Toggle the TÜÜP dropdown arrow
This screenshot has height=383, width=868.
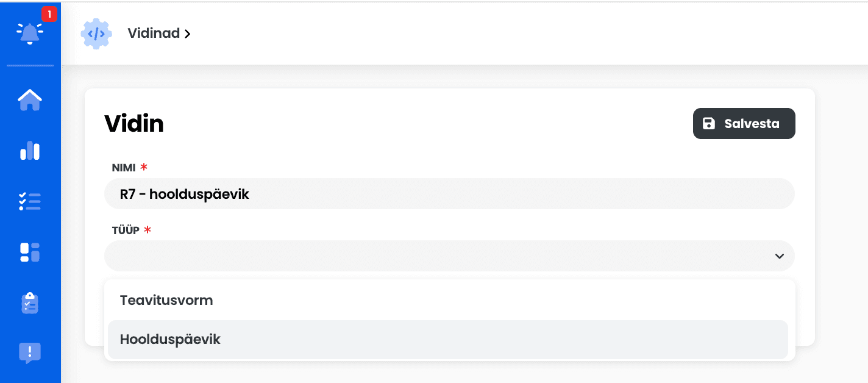779,256
